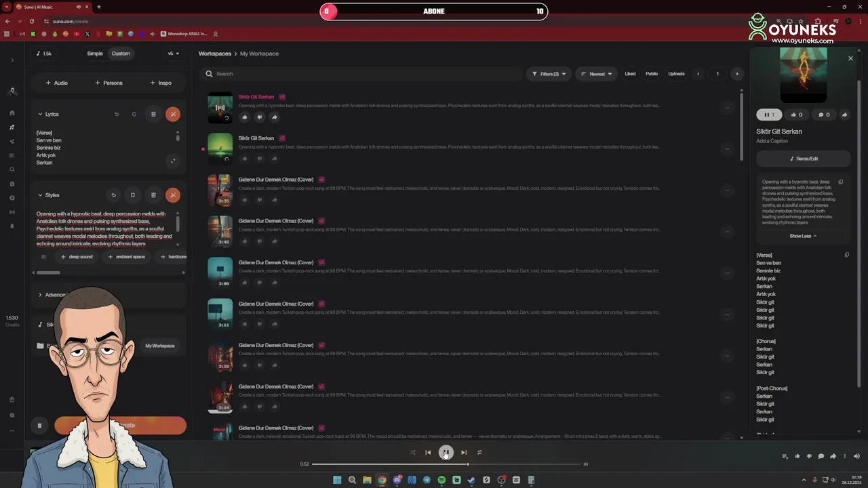Viewport: 868px width, 488px height.
Task: Click the orange magic wand in Styles
Action: (x=173, y=195)
